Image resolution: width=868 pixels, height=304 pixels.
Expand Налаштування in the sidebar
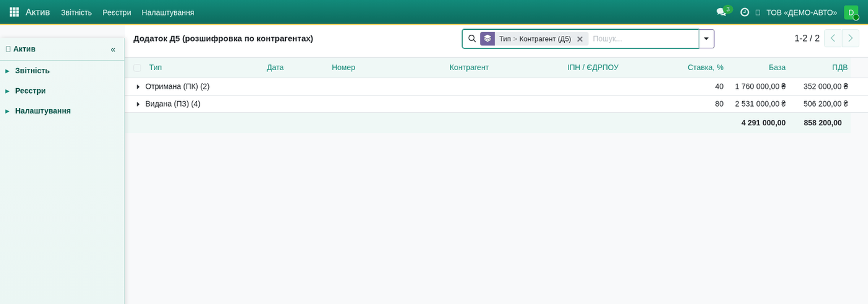click(x=43, y=110)
